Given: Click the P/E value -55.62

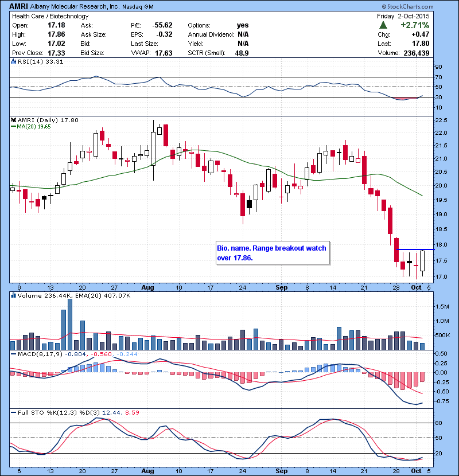Looking at the screenshot, I should 162,25.
